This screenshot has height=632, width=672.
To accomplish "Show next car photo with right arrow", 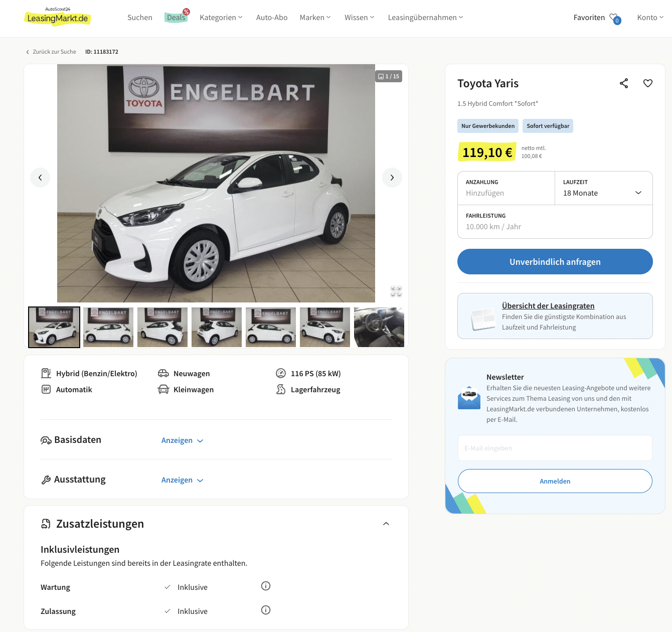I will point(392,178).
